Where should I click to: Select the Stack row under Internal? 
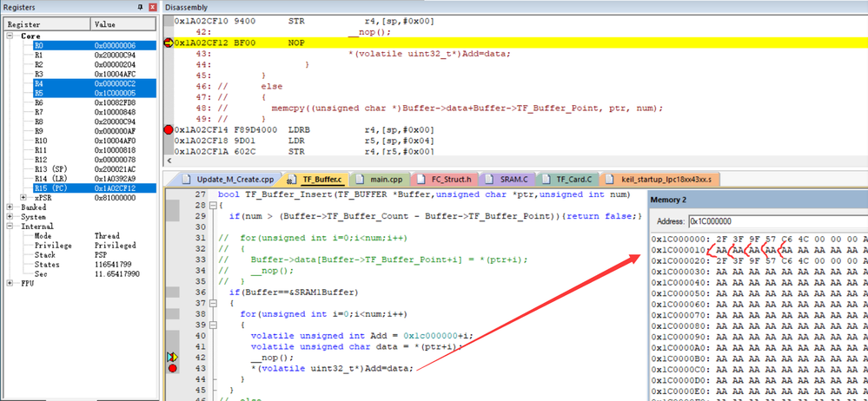pyautogui.click(x=95, y=254)
